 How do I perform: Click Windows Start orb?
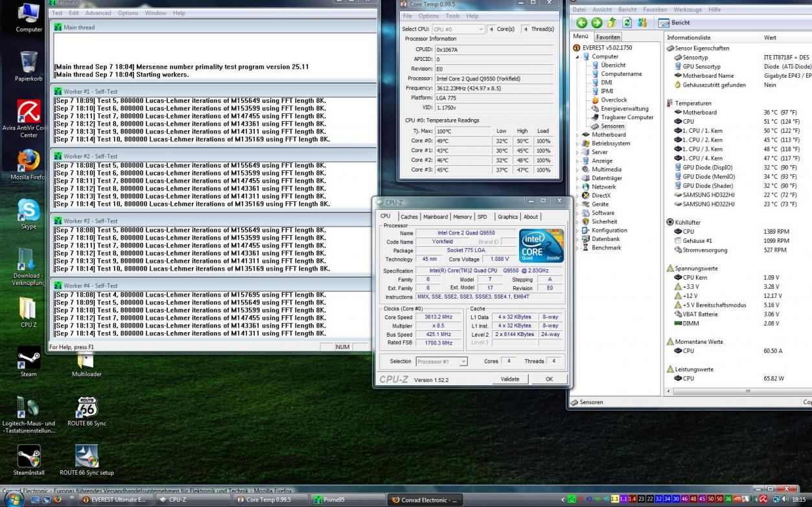pos(13,499)
